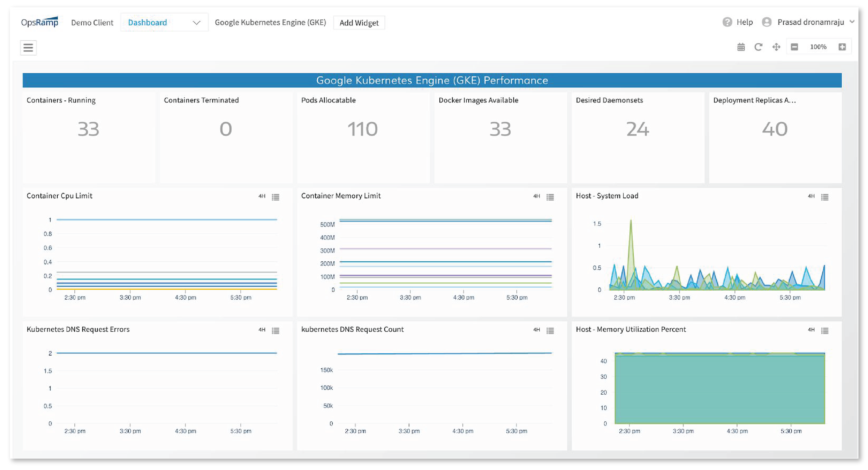Image resolution: width=868 pixels, height=470 pixels.
Task: Refresh the dashboard using the reload icon
Action: tap(758, 47)
